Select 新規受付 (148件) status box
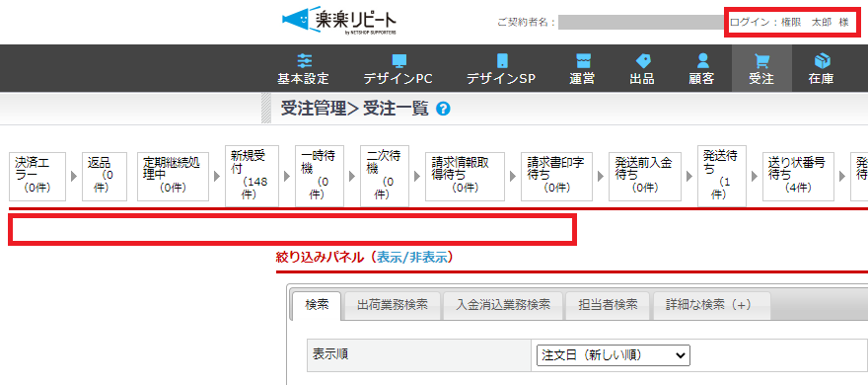Viewport: 868px width, 385px height. point(252,176)
